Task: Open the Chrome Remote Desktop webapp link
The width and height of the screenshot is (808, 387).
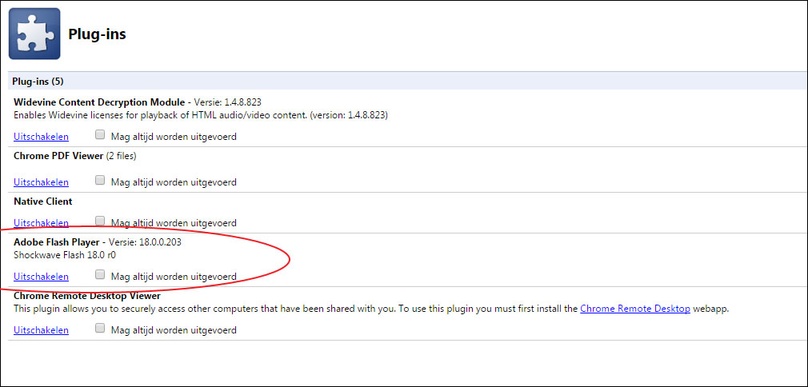Action: tap(635, 309)
